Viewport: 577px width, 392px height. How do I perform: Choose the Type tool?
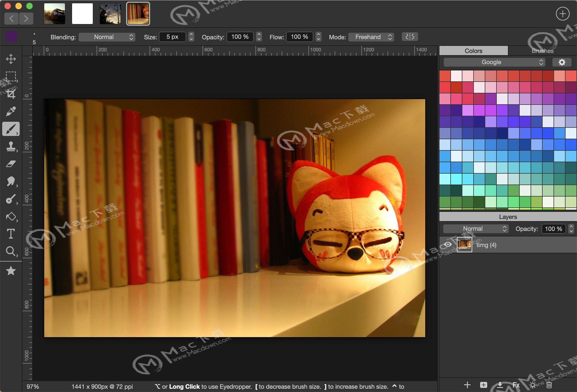(x=11, y=234)
